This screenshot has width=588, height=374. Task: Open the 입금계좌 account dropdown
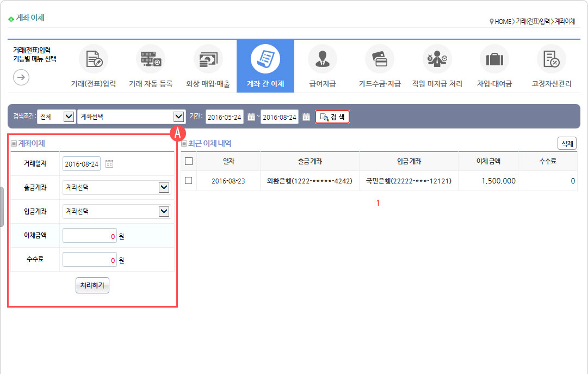pyautogui.click(x=116, y=211)
